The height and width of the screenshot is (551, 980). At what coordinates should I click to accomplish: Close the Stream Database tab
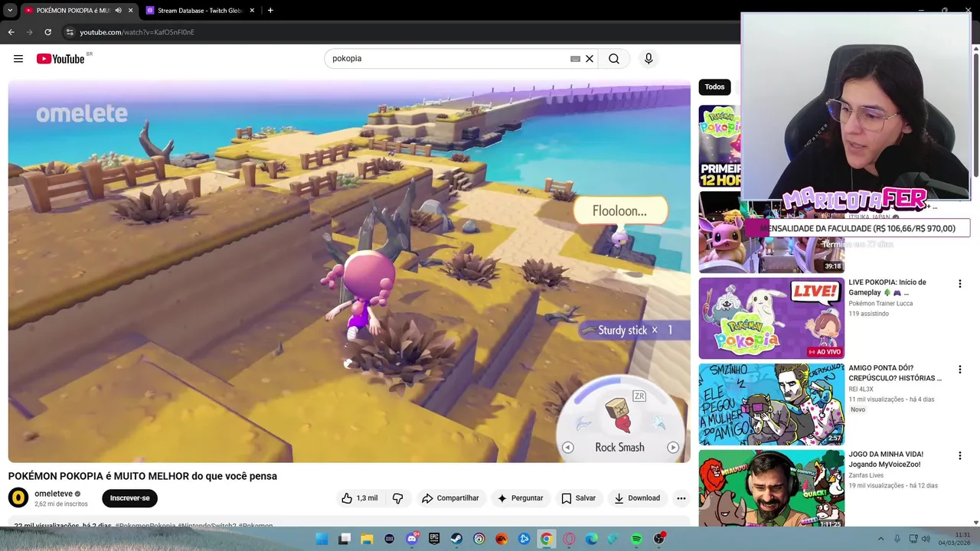tap(252, 11)
